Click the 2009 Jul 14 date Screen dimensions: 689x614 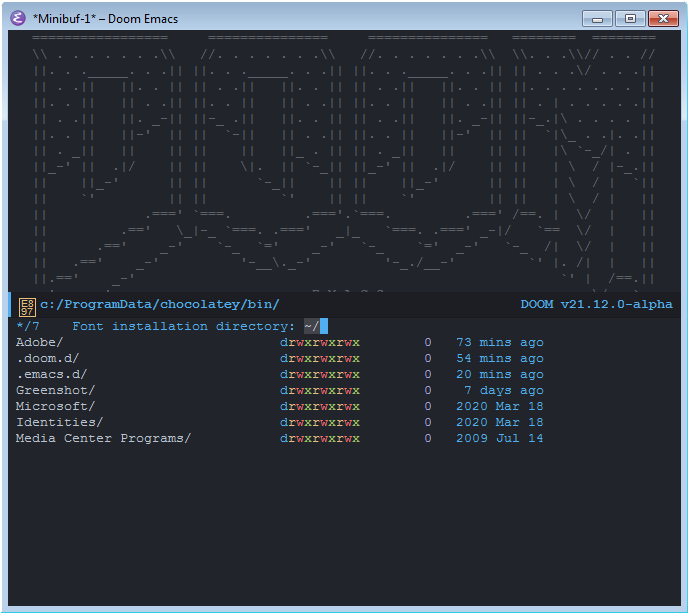[500, 438]
